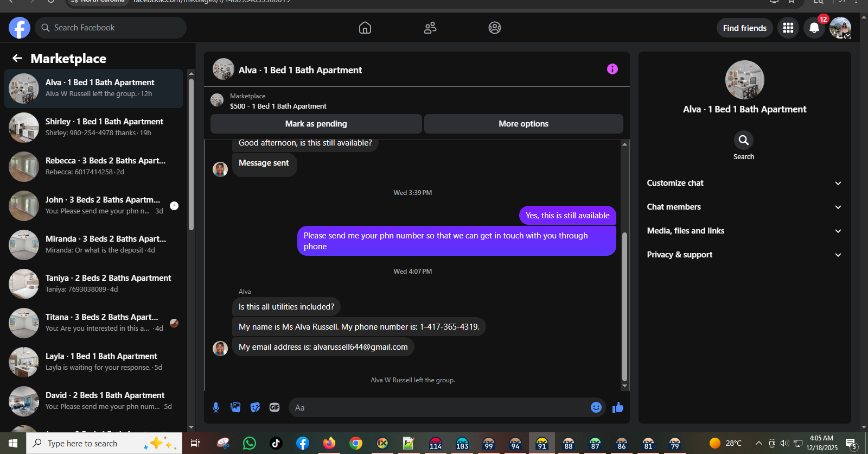Click the Windows Type here to search box
868x454 pixels.
(104, 443)
